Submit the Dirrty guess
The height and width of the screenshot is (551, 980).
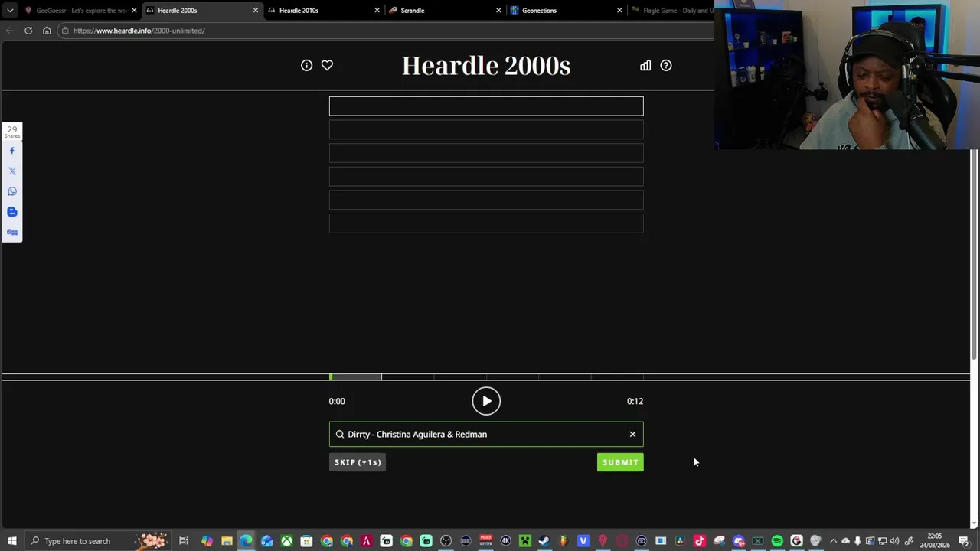click(x=620, y=462)
